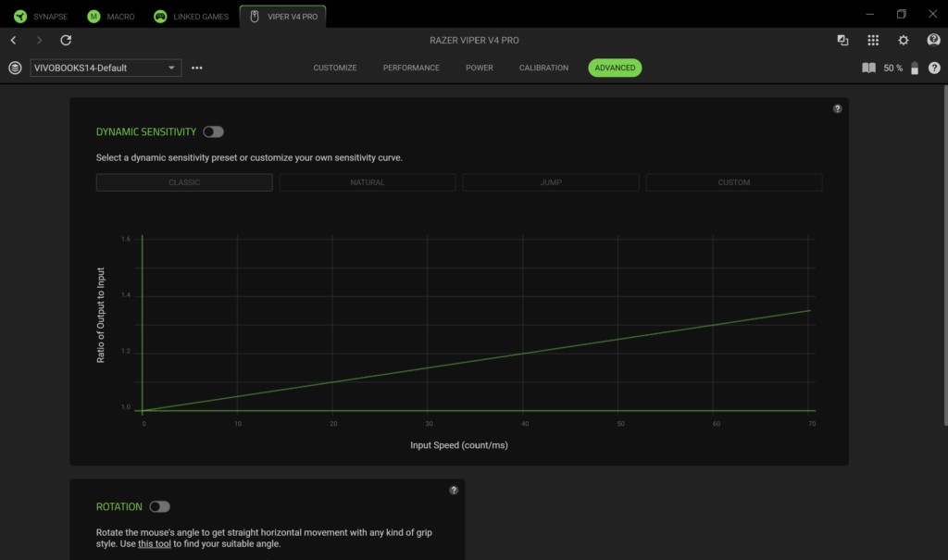Click the Linked Games controller icon

(x=160, y=17)
